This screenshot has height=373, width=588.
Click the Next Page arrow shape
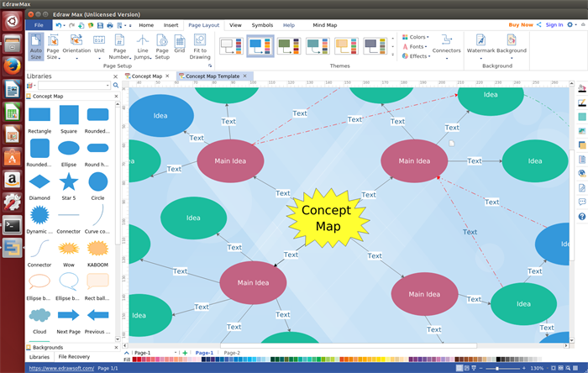click(69, 316)
